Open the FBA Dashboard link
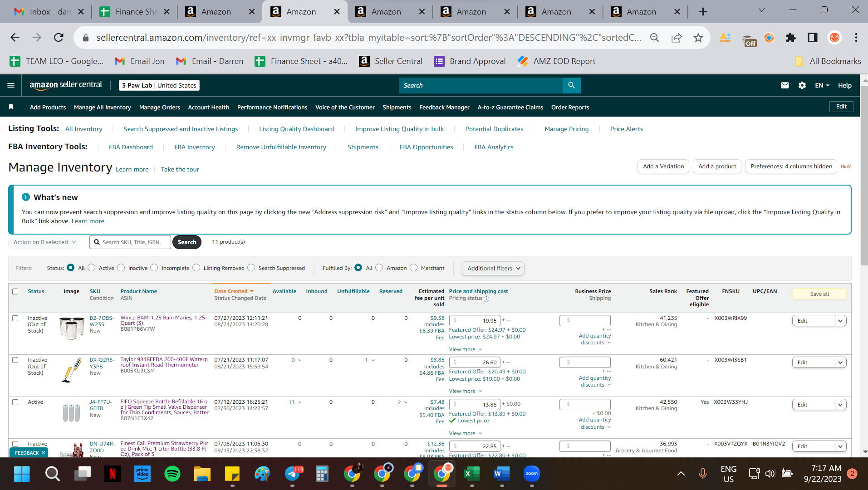The height and width of the screenshot is (490, 868). pos(131,147)
